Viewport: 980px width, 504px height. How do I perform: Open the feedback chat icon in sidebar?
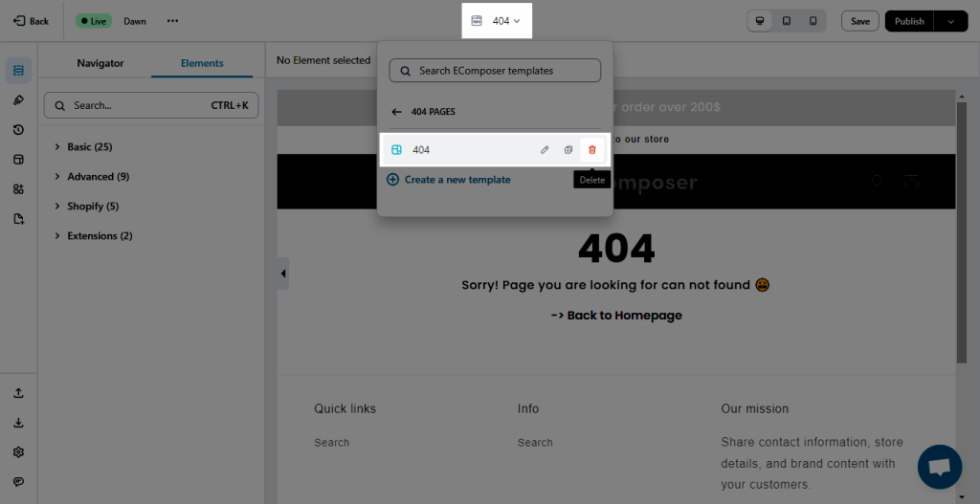pos(19,481)
